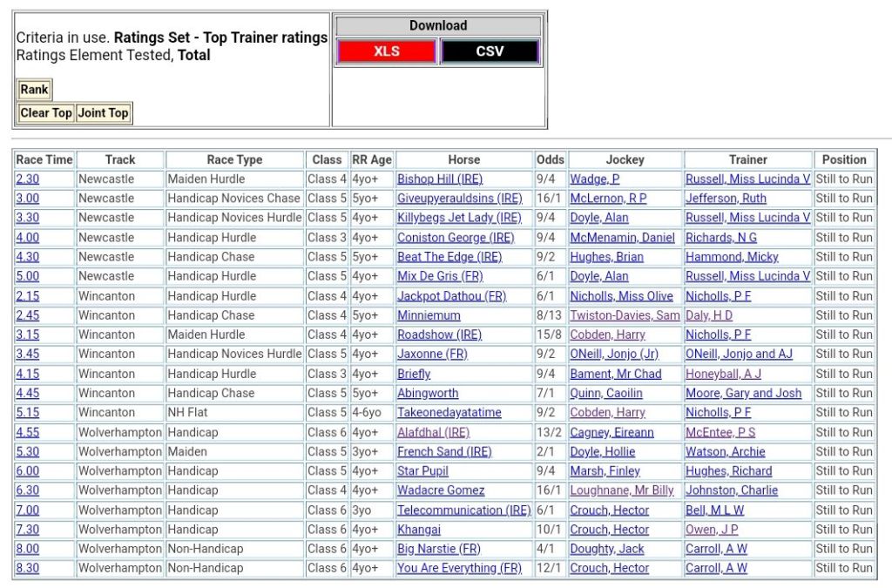The height and width of the screenshot is (588, 892).
Task: Download ratings as XLS file
Action: pos(386,51)
